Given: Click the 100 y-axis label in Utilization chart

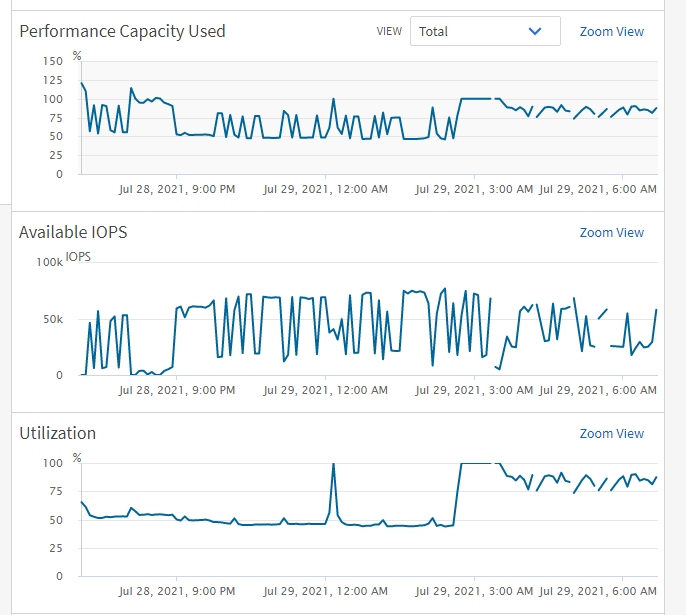Looking at the screenshot, I should tap(52, 463).
